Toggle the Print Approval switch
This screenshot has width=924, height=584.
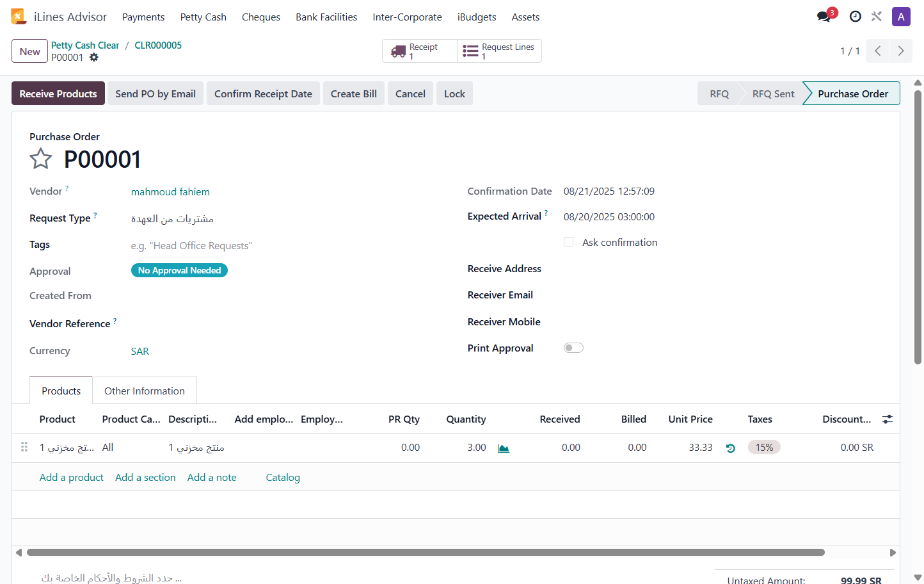(573, 348)
